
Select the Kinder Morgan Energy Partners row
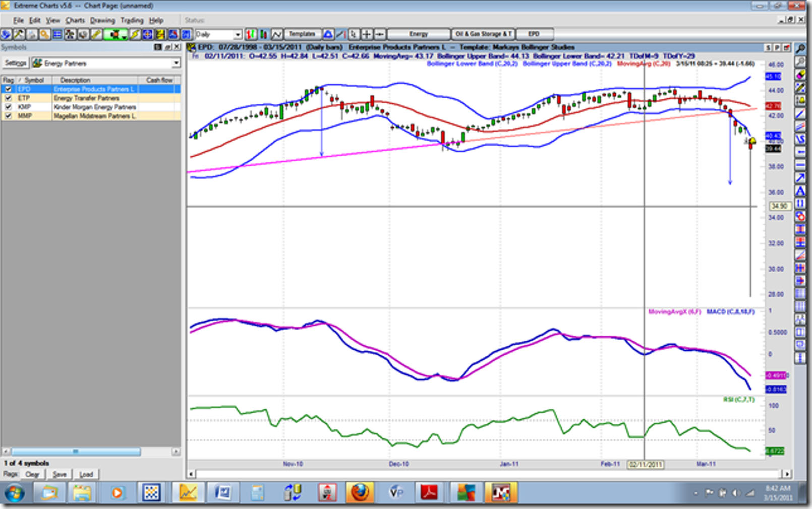point(91,107)
